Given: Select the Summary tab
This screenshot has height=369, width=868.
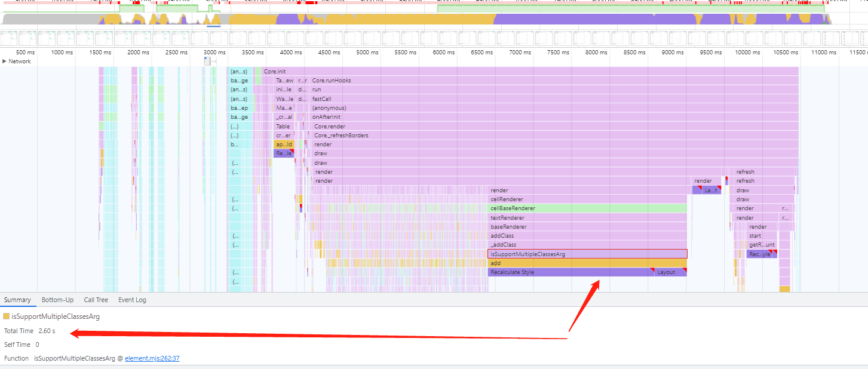Looking at the screenshot, I should click(x=18, y=300).
